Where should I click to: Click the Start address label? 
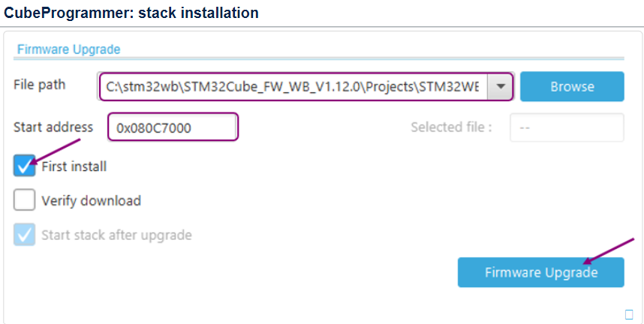[x=53, y=127]
